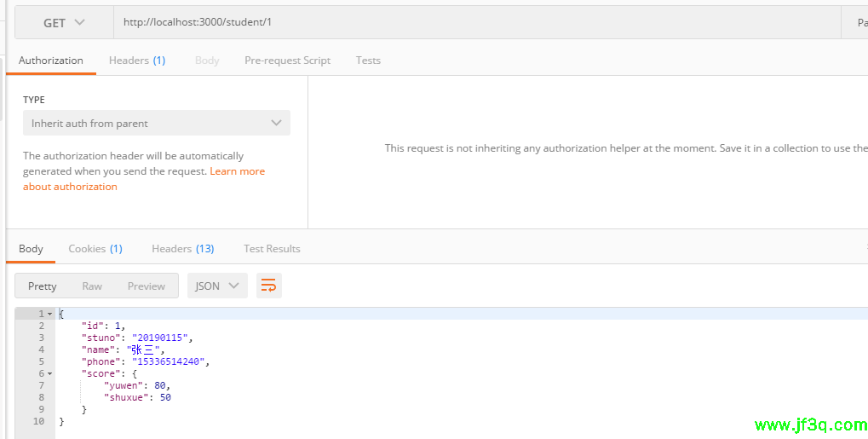Expand the Inherit auth from parent dropdown
868x439 pixels.
pos(157,124)
